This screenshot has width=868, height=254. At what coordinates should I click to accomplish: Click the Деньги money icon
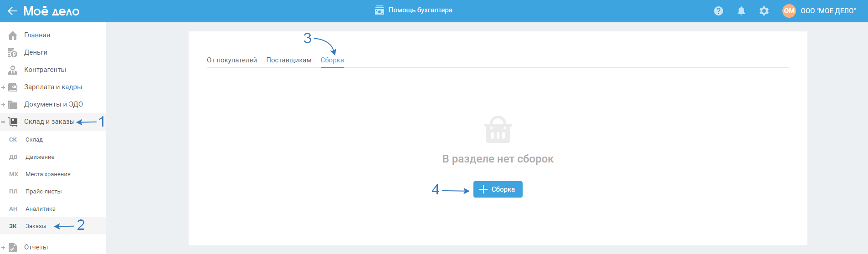[x=13, y=53]
